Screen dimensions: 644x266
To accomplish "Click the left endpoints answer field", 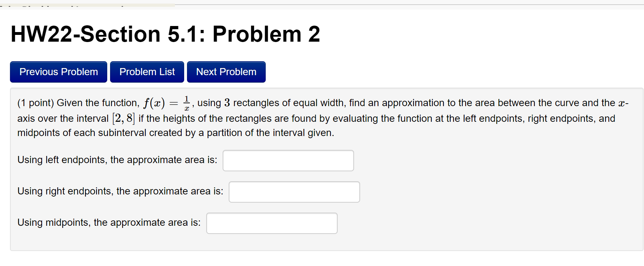I will click(288, 160).
